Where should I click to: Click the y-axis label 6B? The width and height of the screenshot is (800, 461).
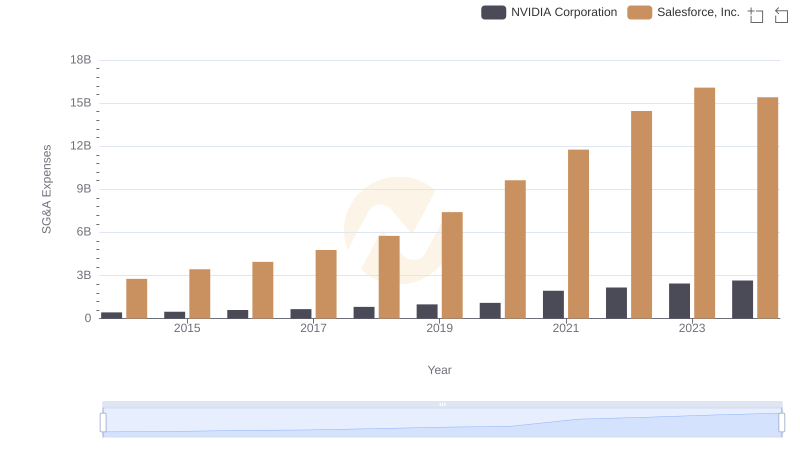click(84, 232)
